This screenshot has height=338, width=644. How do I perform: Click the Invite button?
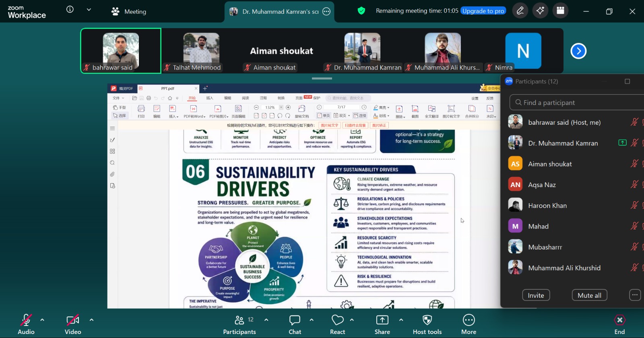(x=536, y=295)
